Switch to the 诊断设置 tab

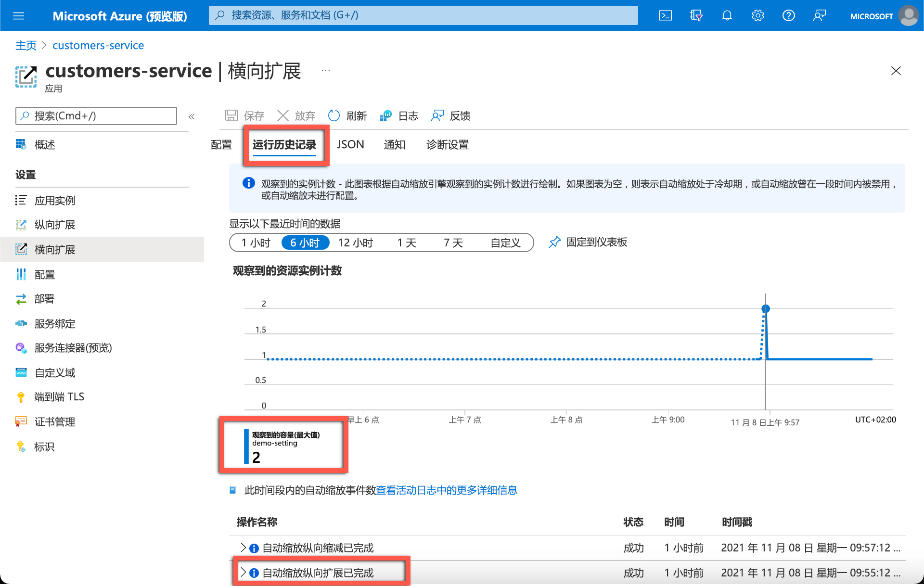coord(447,145)
